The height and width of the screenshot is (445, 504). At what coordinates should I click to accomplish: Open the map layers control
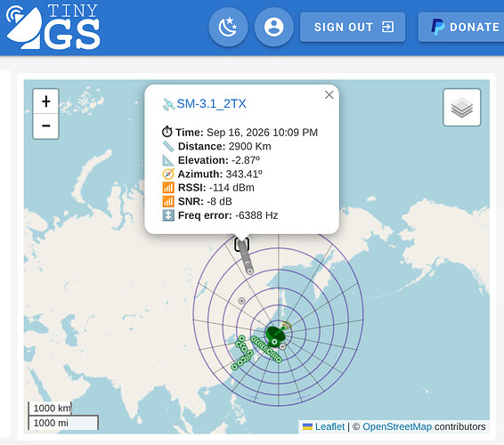(462, 108)
